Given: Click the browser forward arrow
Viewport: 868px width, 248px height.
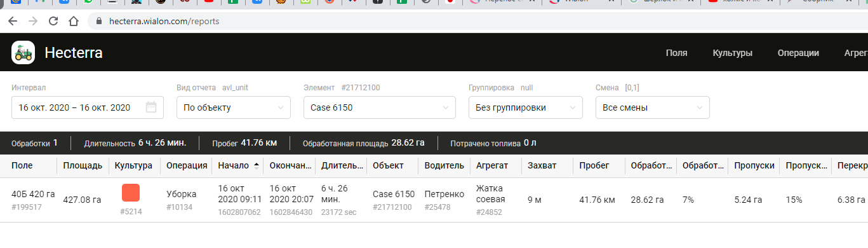Looking at the screenshot, I should pyautogui.click(x=33, y=21).
